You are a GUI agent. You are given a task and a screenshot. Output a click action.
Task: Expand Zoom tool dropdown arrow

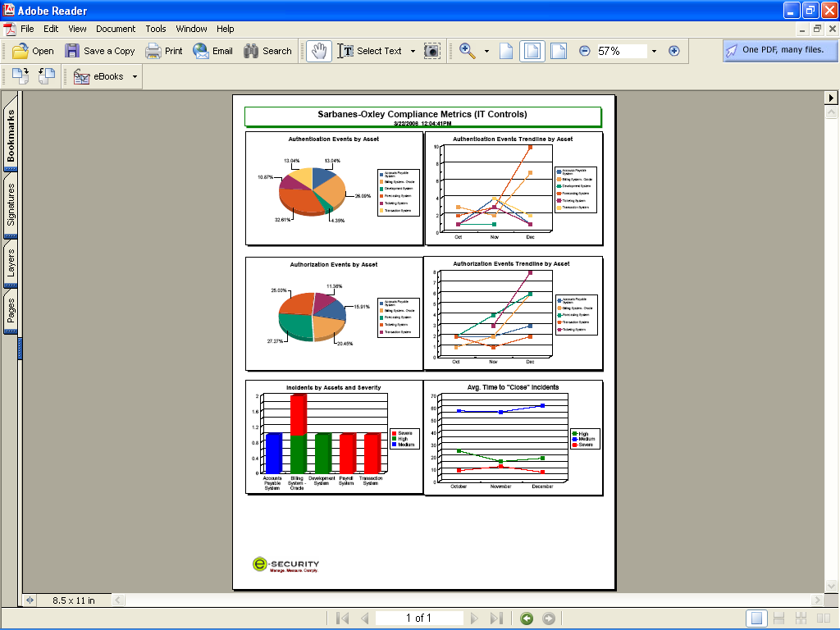tap(486, 52)
